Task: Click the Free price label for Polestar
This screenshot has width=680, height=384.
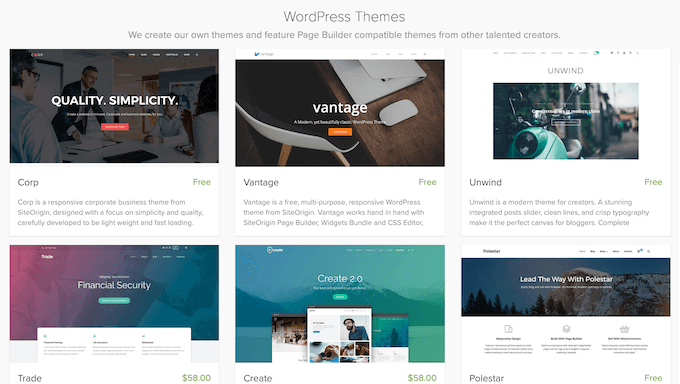Action: pos(653,378)
